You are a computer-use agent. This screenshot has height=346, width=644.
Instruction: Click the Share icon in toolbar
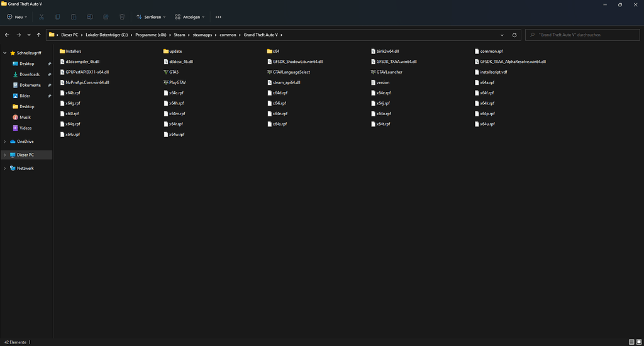pyautogui.click(x=106, y=17)
